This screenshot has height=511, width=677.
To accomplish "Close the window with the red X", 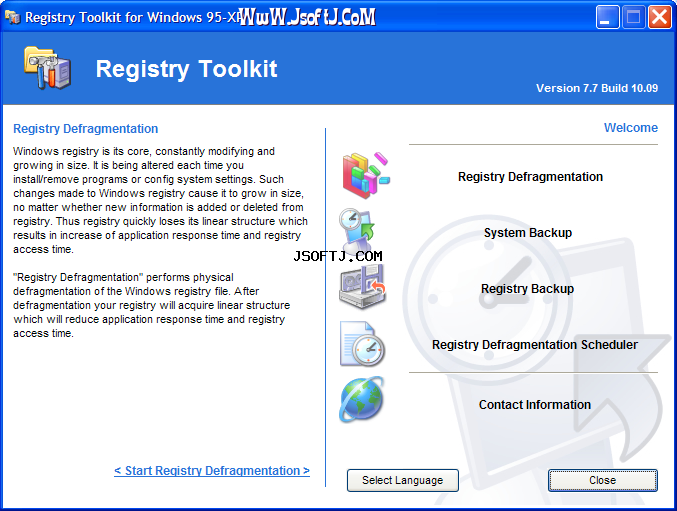I will [x=660, y=17].
